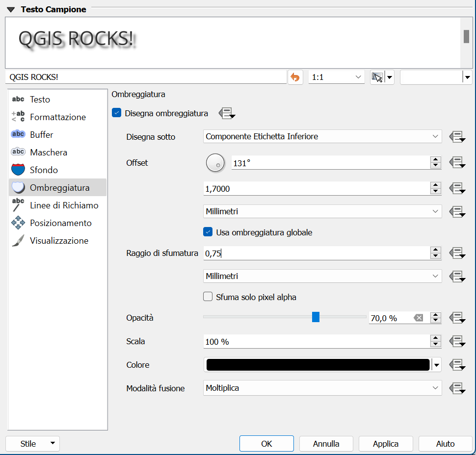Viewport: 476px width, 455px height.
Task: Click the Opacità slider handle
Action: [x=316, y=317]
